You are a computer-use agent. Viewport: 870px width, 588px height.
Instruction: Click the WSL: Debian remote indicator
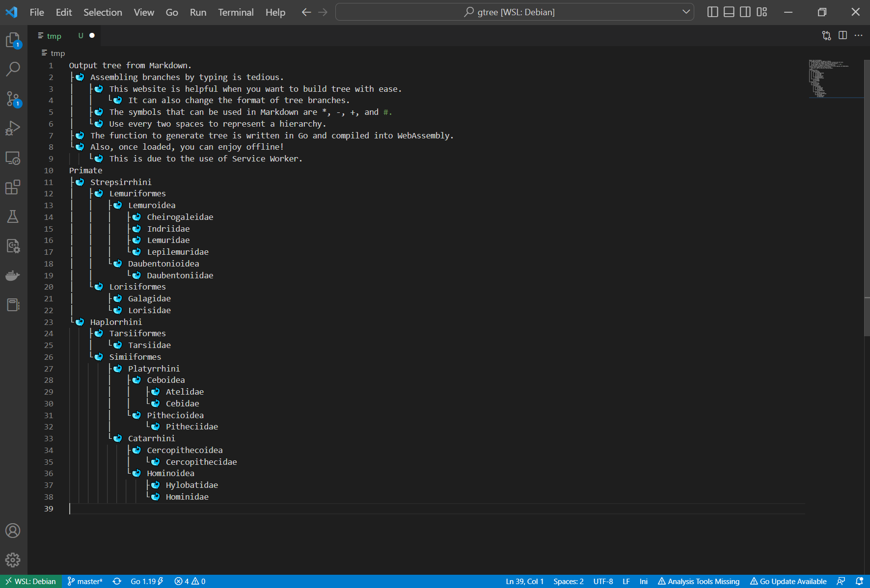[30, 582]
